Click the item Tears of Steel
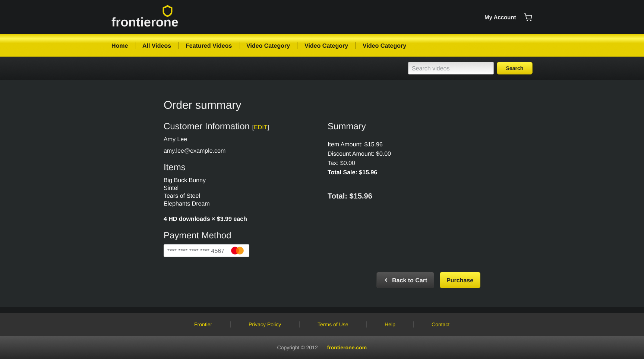Screen dimensions: 644x359 tap(182, 196)
